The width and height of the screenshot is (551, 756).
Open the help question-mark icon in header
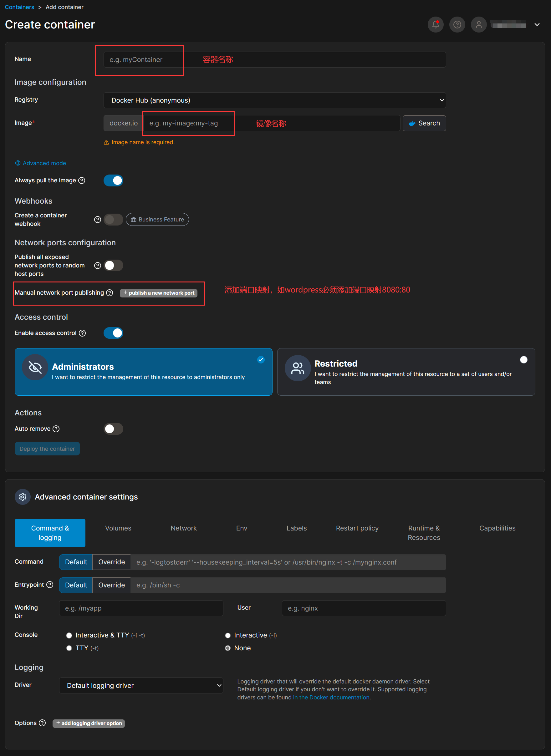[457, 24]
